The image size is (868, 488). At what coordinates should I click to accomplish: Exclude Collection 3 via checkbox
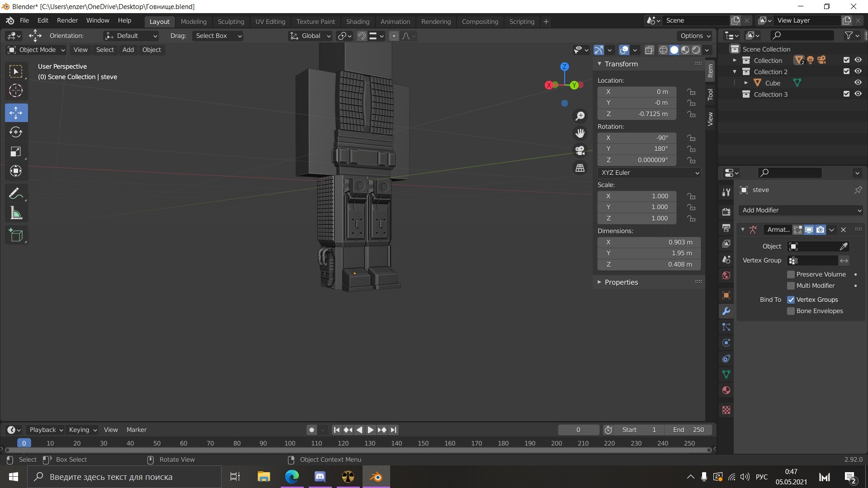click(x=846, y=94)
